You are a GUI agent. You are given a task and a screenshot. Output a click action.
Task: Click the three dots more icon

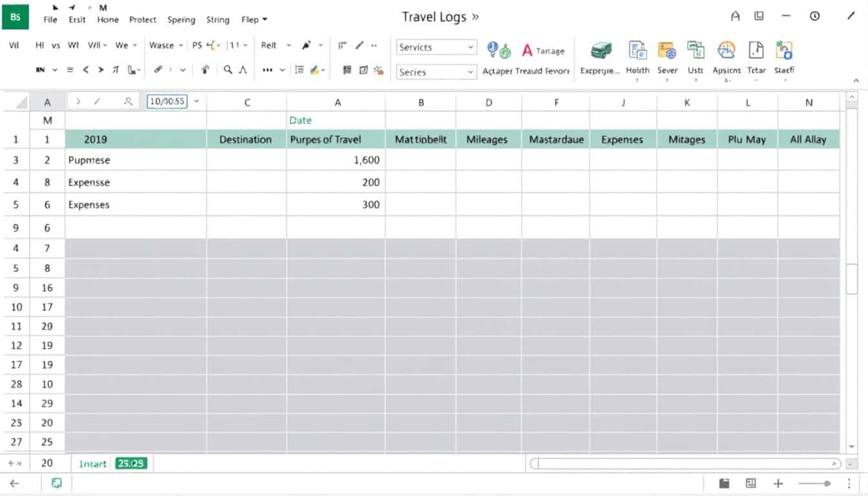tap(267, 70)
